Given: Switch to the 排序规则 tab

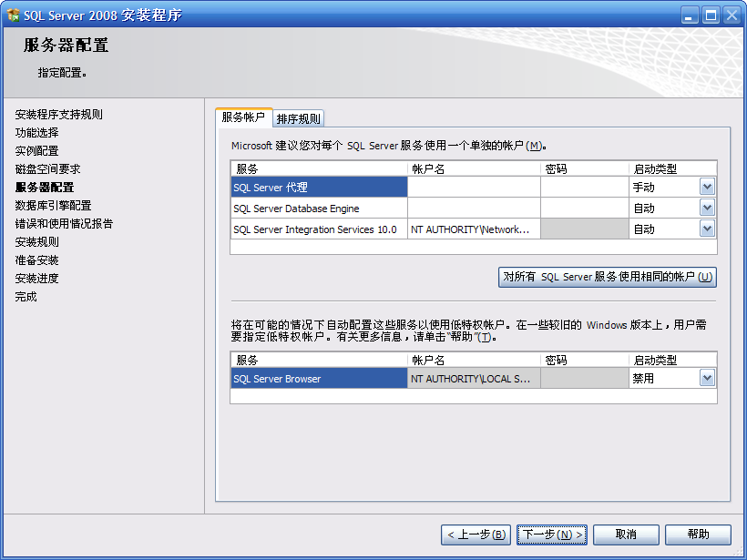Looking at the screenshot, I should pyautogui.click(x=299, y=118).
